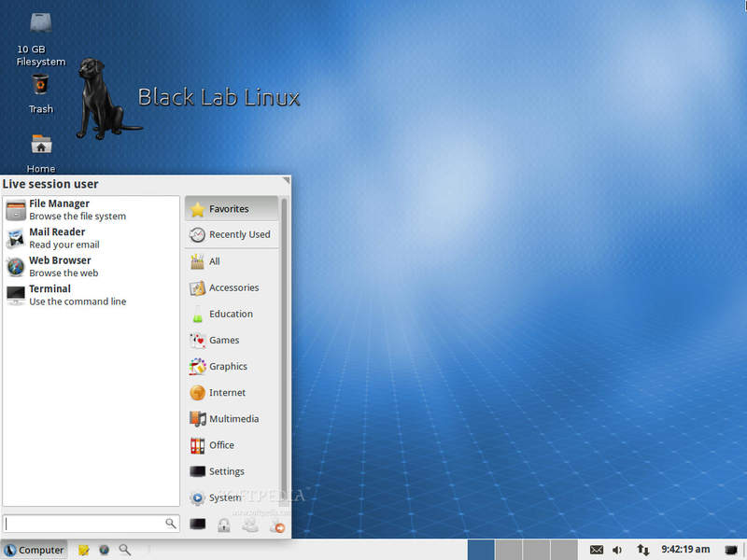The width and height of the screenshot is (747, 560).
Task: Toggle the Computer menu button
Action: tap(35, 550)
